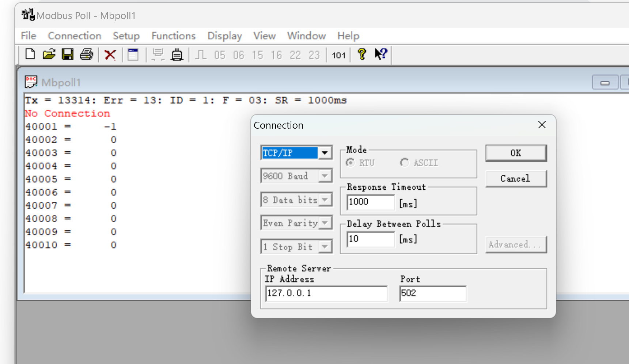Click the Save floppy disk icon
Screen dimensions: 629x364
tap(68, 54)
